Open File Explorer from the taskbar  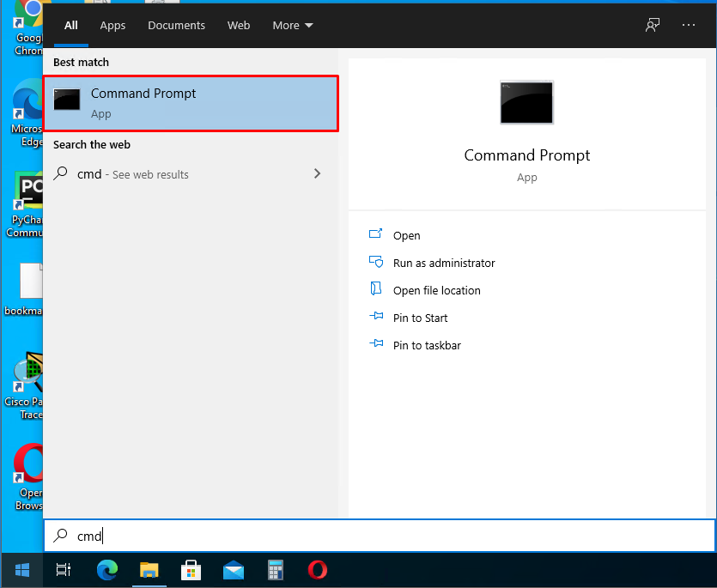pos(149,570)
